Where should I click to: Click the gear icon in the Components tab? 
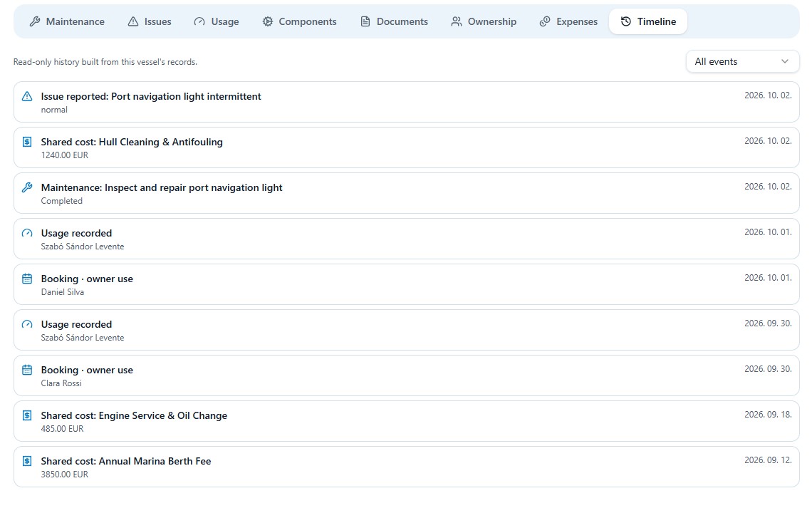point(267,21)
